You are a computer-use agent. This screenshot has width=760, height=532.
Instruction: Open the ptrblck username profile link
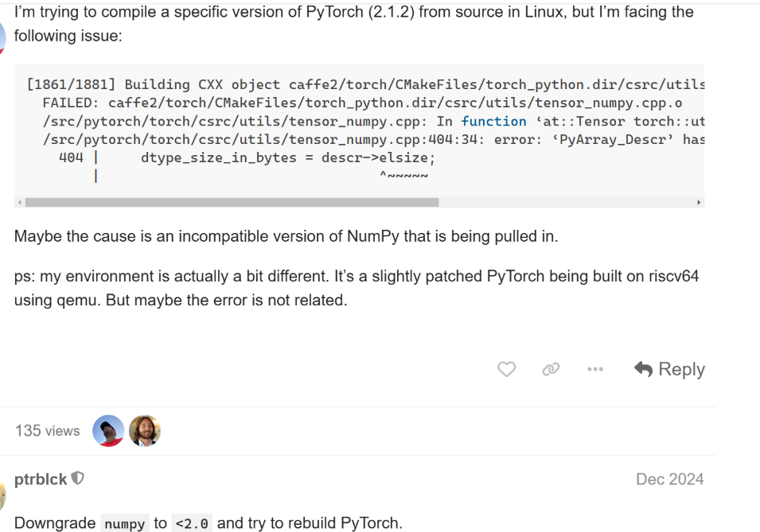pos(41,480)
